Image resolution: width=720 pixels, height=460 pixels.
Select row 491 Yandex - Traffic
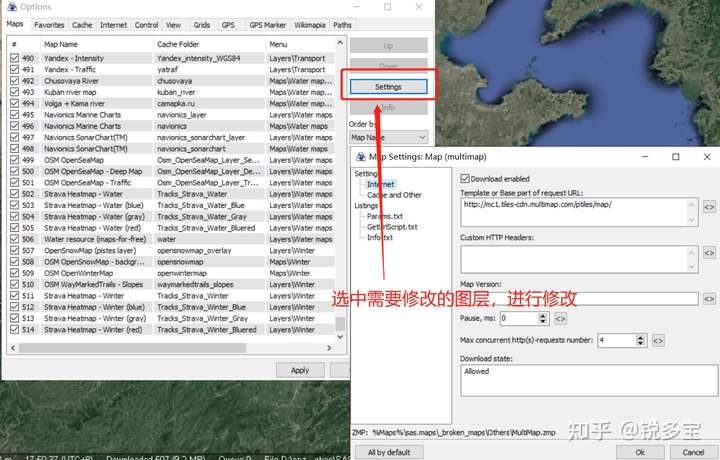[x=172, y=69]
